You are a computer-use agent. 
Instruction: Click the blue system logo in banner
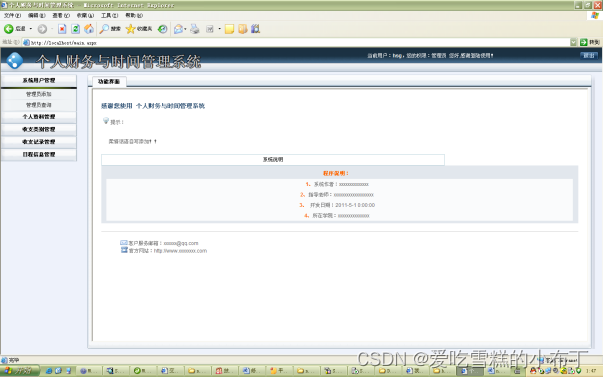click(x=15, y=61)
